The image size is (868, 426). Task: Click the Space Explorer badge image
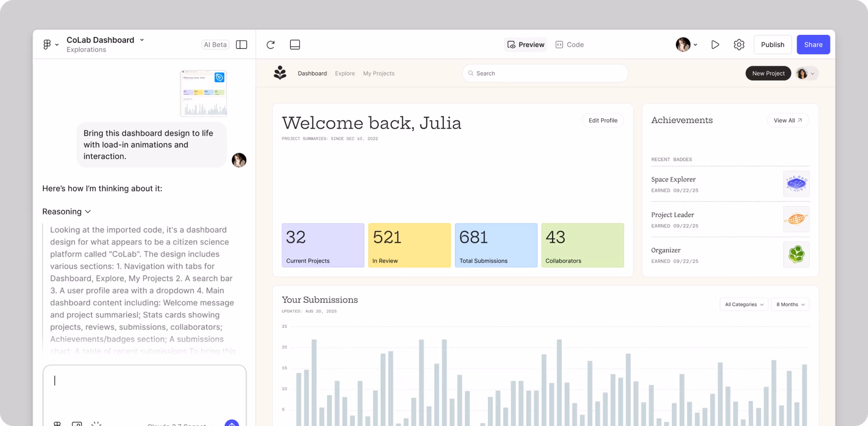click(x=796, y=184)
